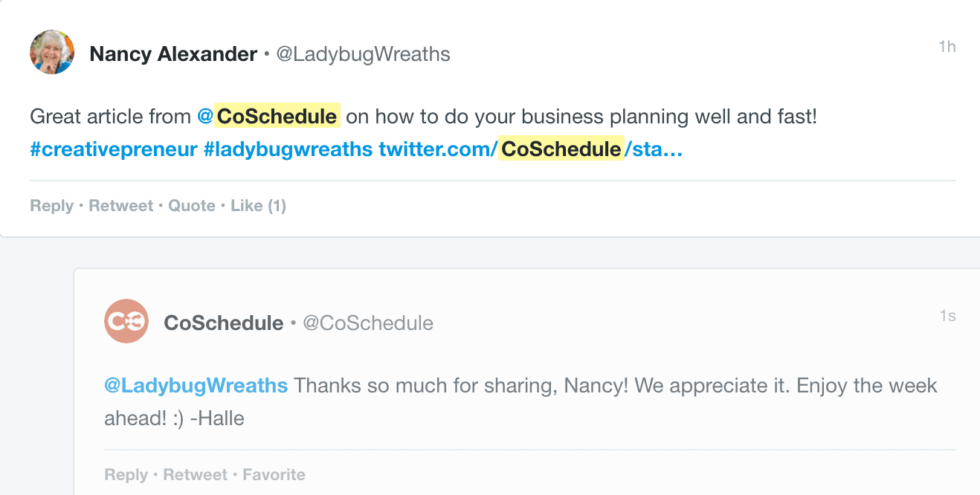The height and width of the screenshot is (495, 980).
Task: Click the twitter.com/CoSchedule status link
Action: point(528,149)
